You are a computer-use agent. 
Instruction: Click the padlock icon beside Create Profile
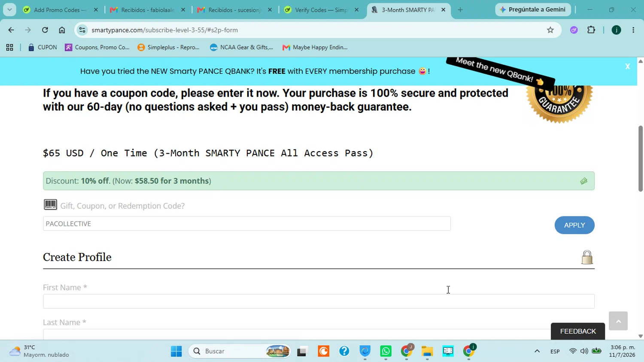[587, 257]
